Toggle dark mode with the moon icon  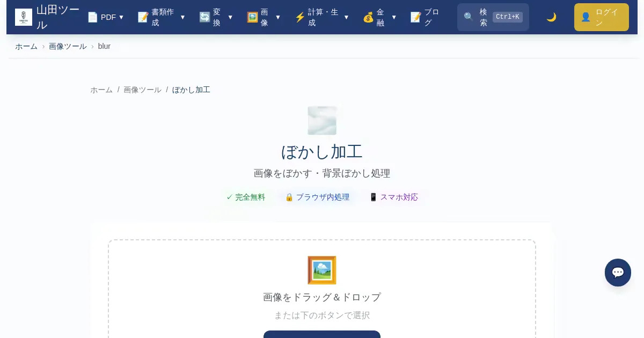pyautogui.click(x=551, y=17)
